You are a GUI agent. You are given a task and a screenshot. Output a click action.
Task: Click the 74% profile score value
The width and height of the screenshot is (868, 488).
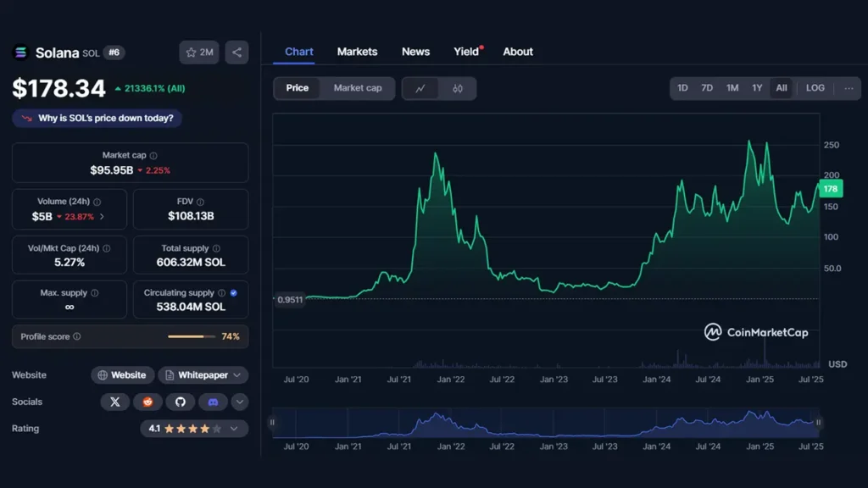tap(231, 336)
